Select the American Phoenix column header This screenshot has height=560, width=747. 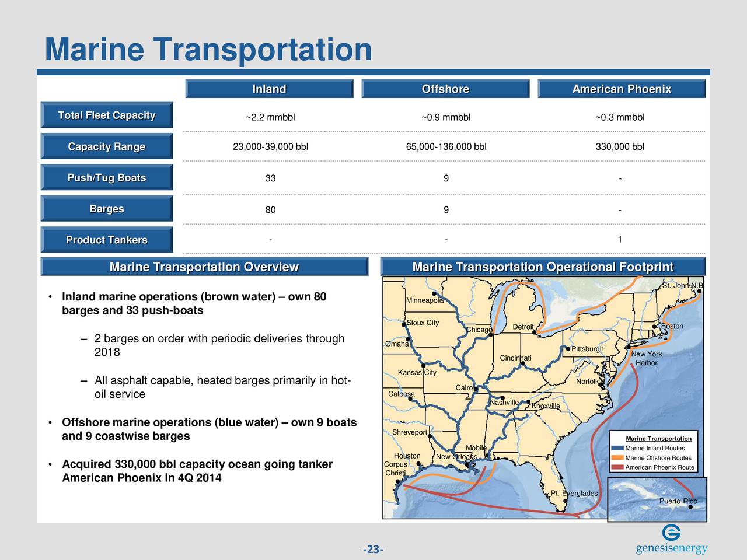tap(622, 89)
